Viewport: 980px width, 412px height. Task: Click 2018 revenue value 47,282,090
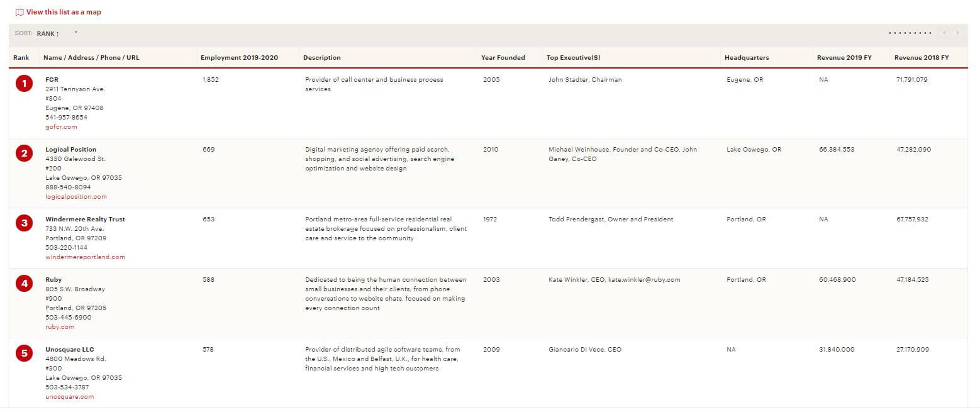click(914, 150)
